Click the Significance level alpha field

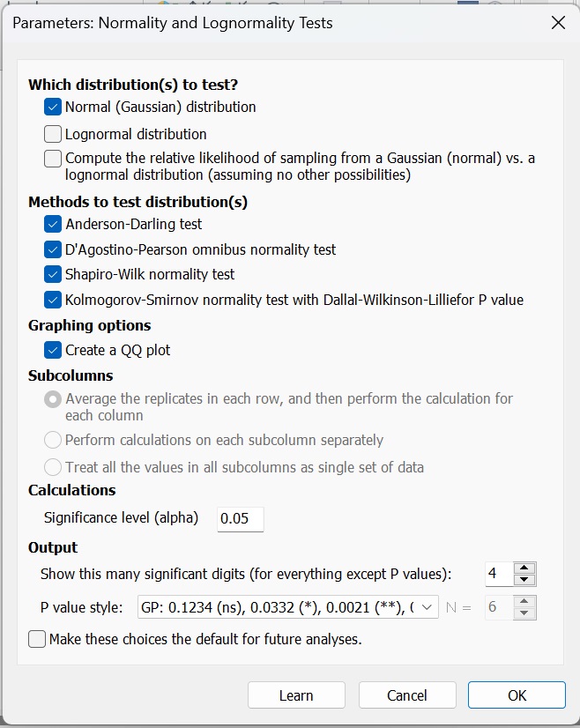(240, 518)
